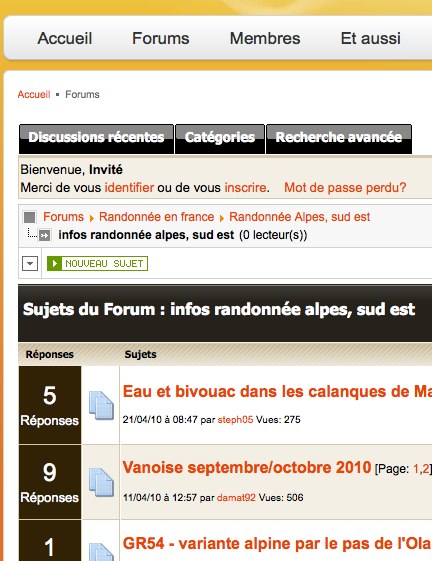Select the Sujets column header

click(140, 354)
